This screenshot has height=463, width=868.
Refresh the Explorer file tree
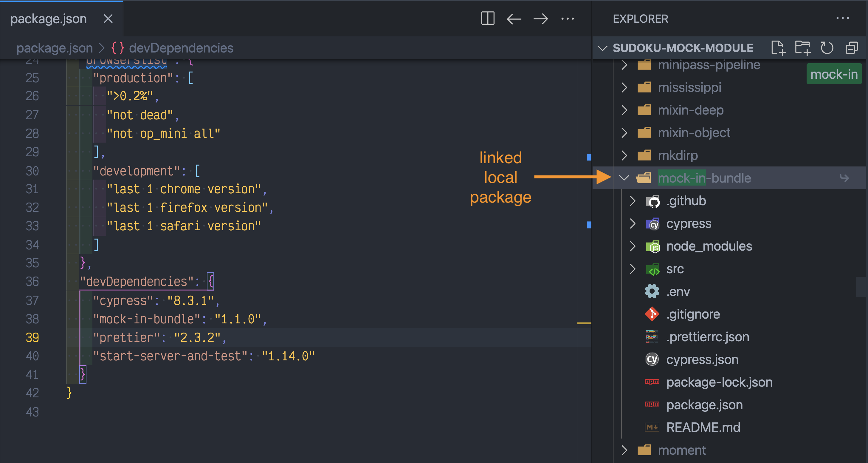[x=827, y=48]
